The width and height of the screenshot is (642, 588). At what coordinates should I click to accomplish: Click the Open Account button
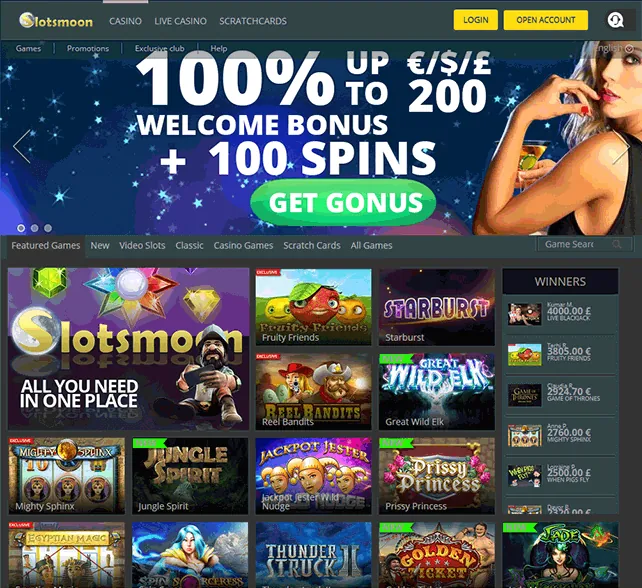tap(545, 20)
